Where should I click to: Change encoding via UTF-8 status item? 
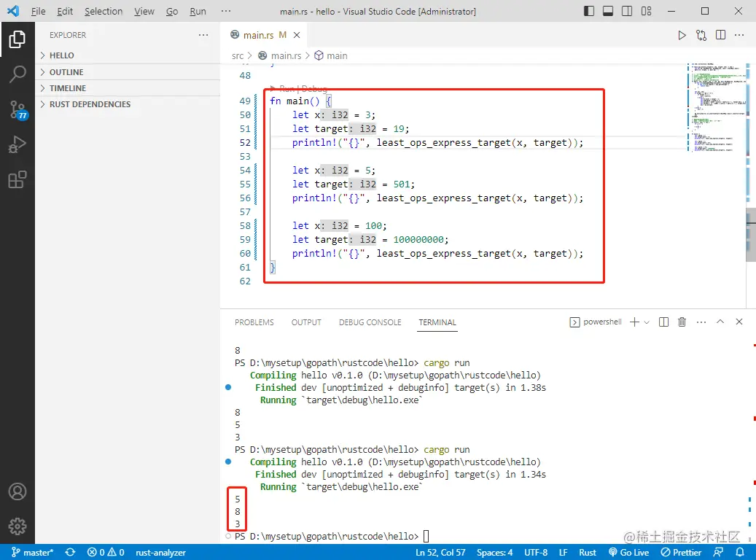click(x=536, y=552)
